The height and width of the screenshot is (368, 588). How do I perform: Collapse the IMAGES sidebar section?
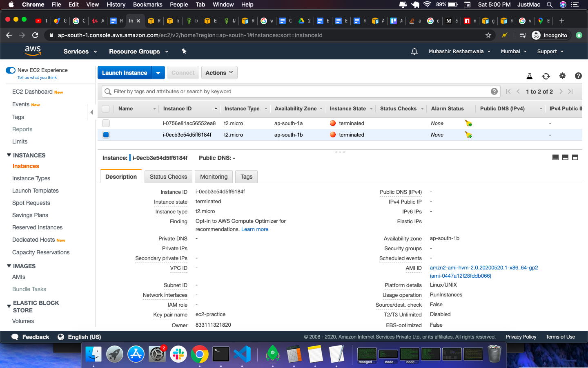[x=9, y=266]
